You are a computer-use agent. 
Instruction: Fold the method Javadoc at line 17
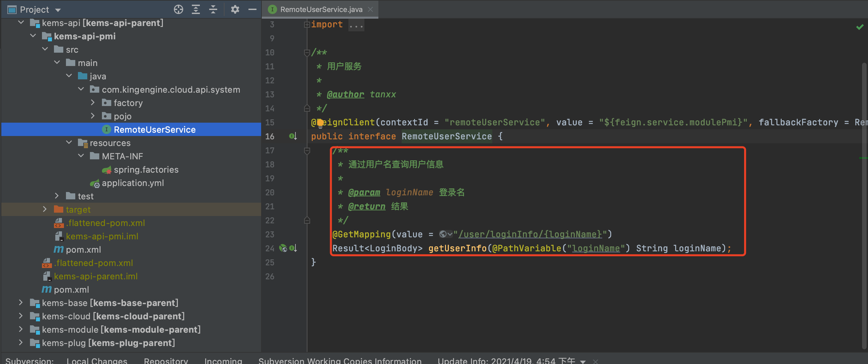pos(307,151)
